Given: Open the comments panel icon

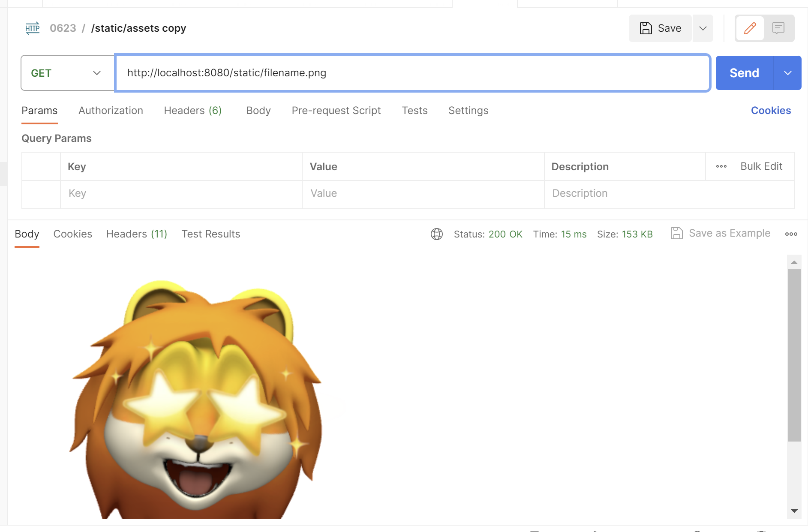Looking at the screenshot, I should coord(778,28).
